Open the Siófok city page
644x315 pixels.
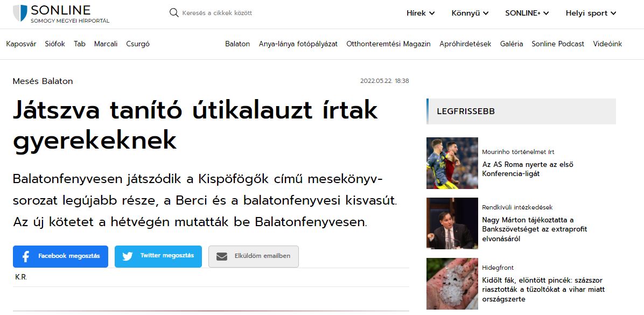tap(55, 44)
